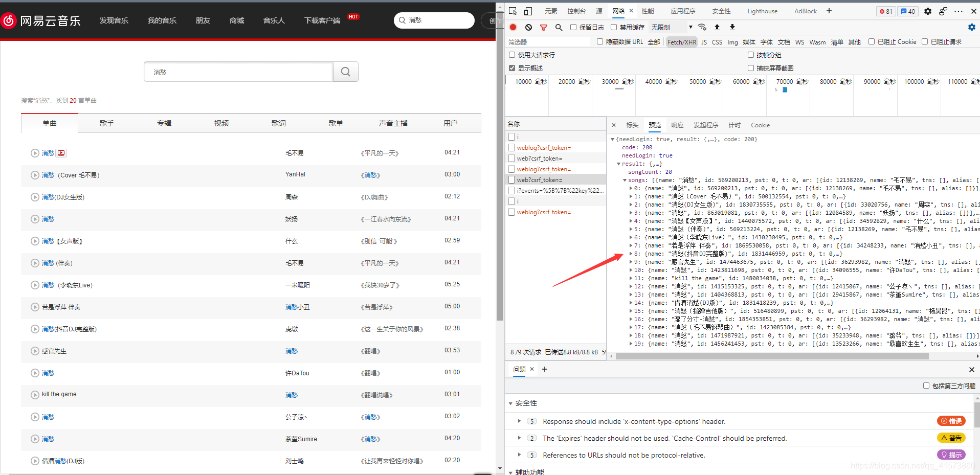980x475 pixels.
Task: Click the 81 errors counter badge
Action: 886,11
